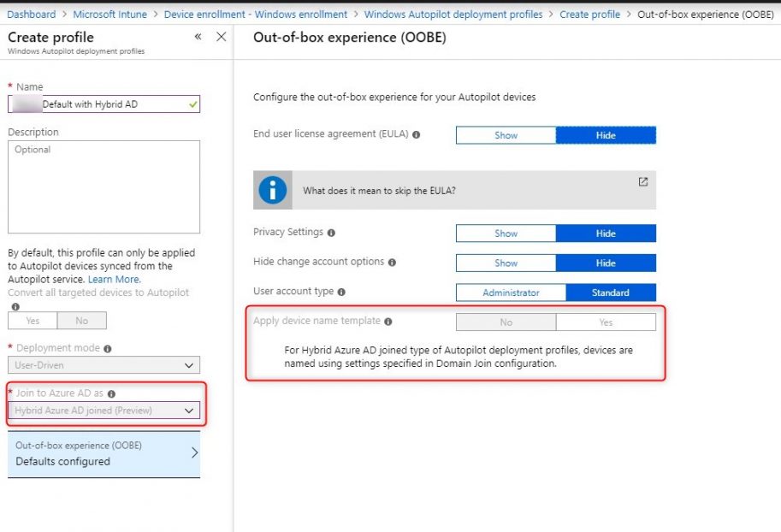Image resolution: width=781 pixels, height=532 pixels.
Task: Collapse the Create profile pane with the chevron
Action: (x=198, y=37)
